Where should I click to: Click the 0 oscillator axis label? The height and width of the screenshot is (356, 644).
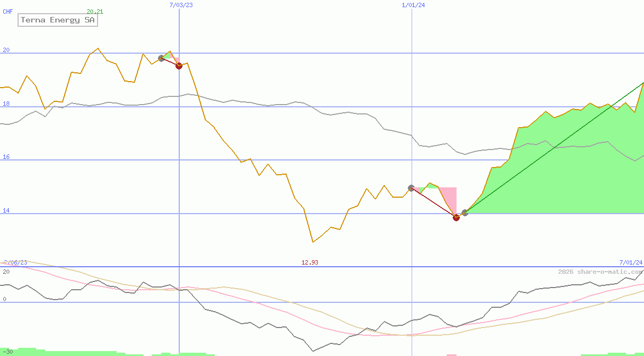coord(4,299)
